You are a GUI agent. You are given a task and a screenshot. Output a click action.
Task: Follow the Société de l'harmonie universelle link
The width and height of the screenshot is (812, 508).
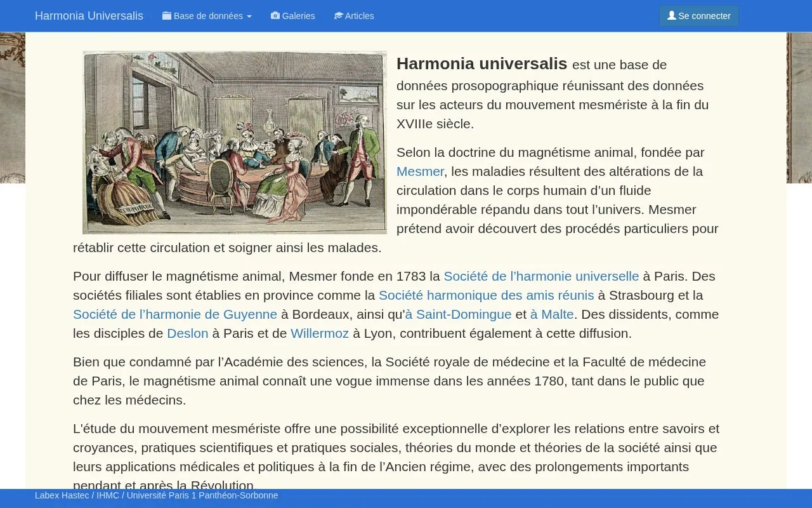pyautogui.click(x=541, y=276)
